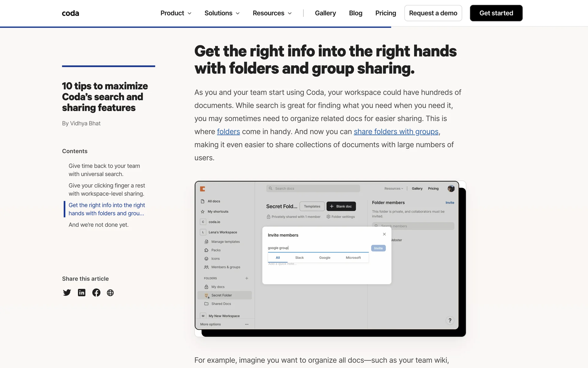Share article via Twitter icon
Screen dimensions: 588x368
pos(67,293)
